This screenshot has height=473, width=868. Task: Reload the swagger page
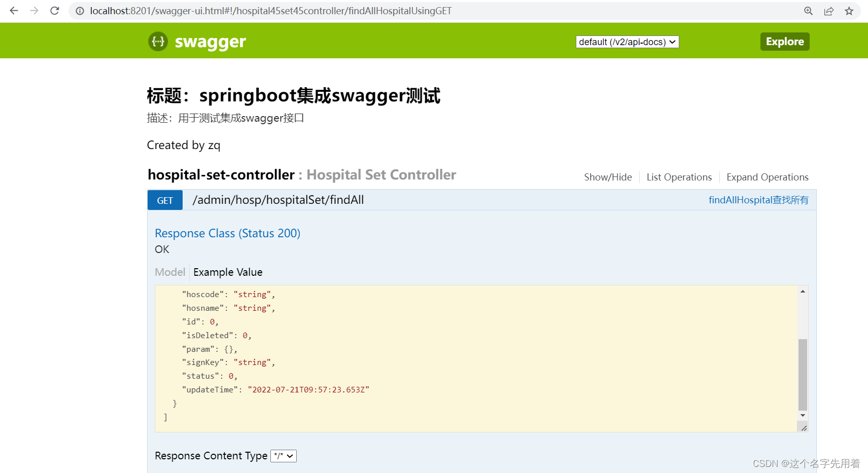pos(55,11)
